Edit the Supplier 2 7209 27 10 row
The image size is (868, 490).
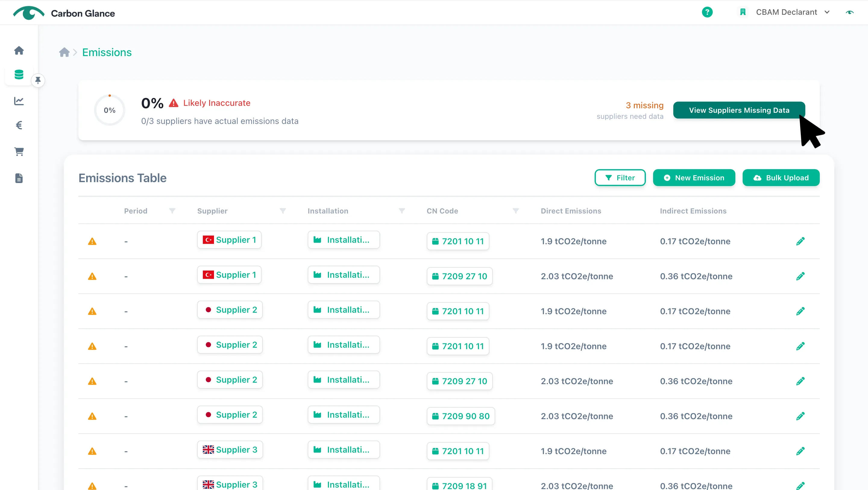(800, 381)
